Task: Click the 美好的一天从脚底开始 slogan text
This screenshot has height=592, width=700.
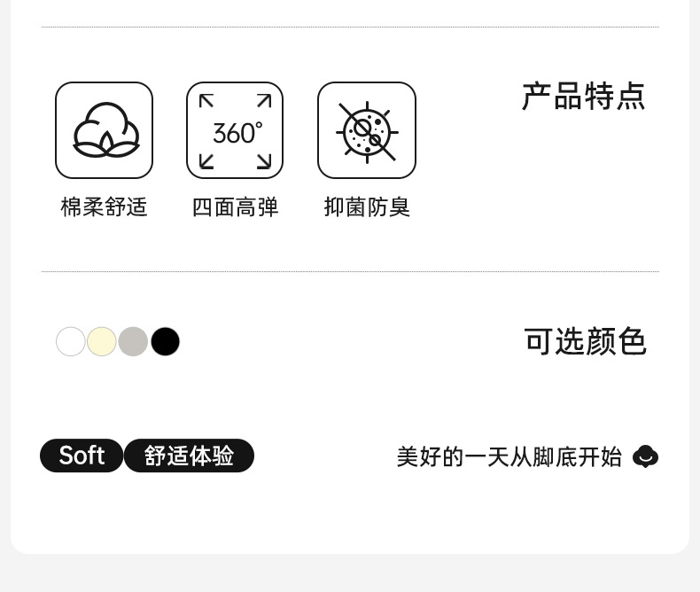Action: pos(509,456)
